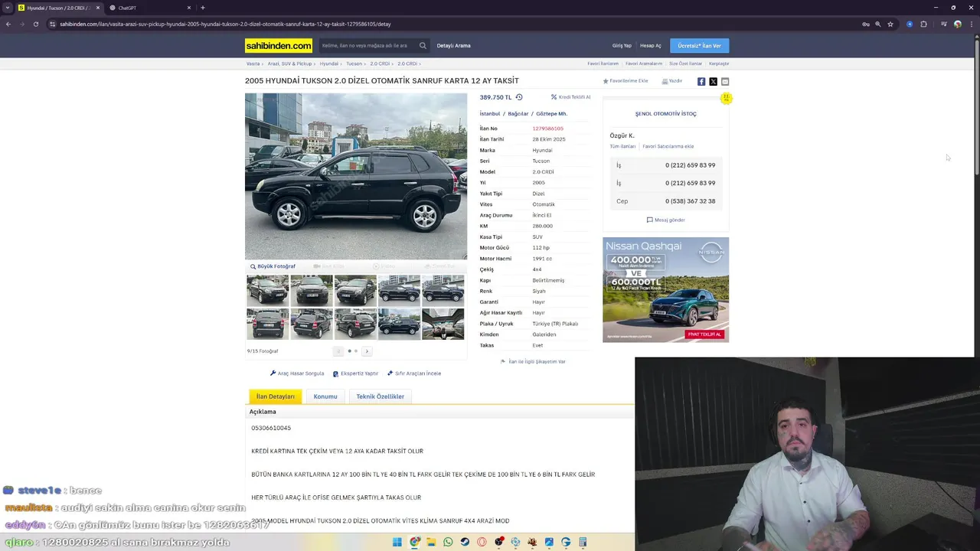The image size is (980, 551).
Task: Click Mesaj gönder link
Action: (666, 220)
